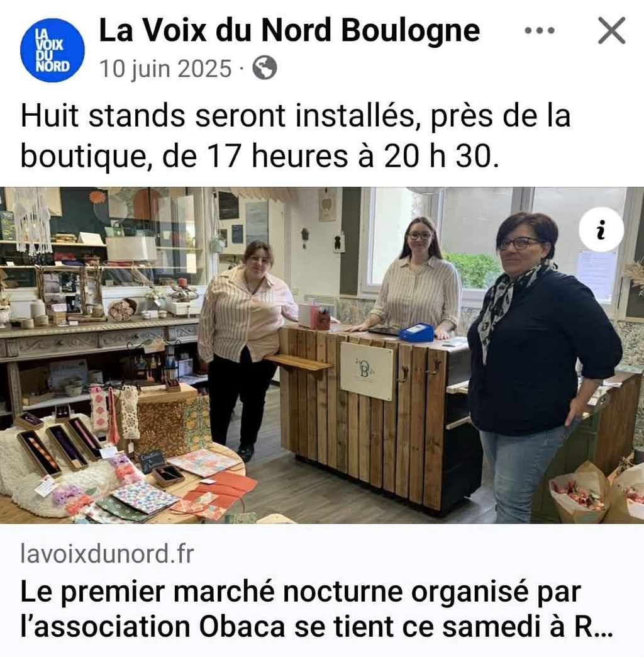Open the shop photo in the article preview

point(322,355)
